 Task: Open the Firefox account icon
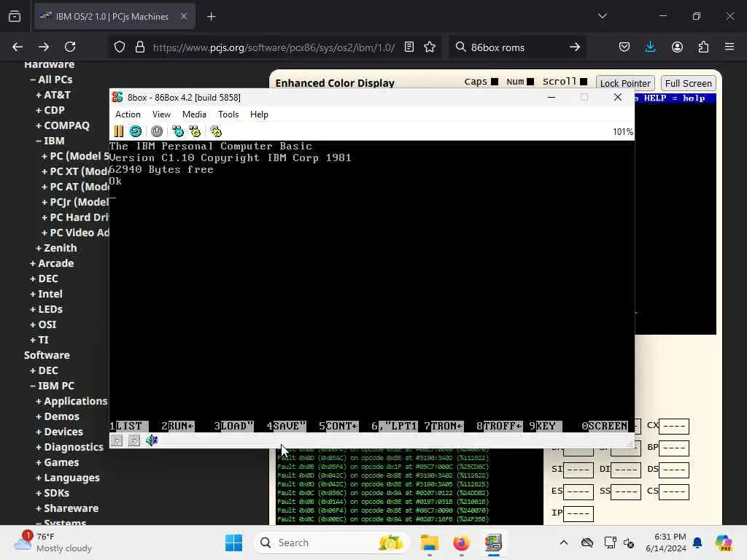pos(677,47)
